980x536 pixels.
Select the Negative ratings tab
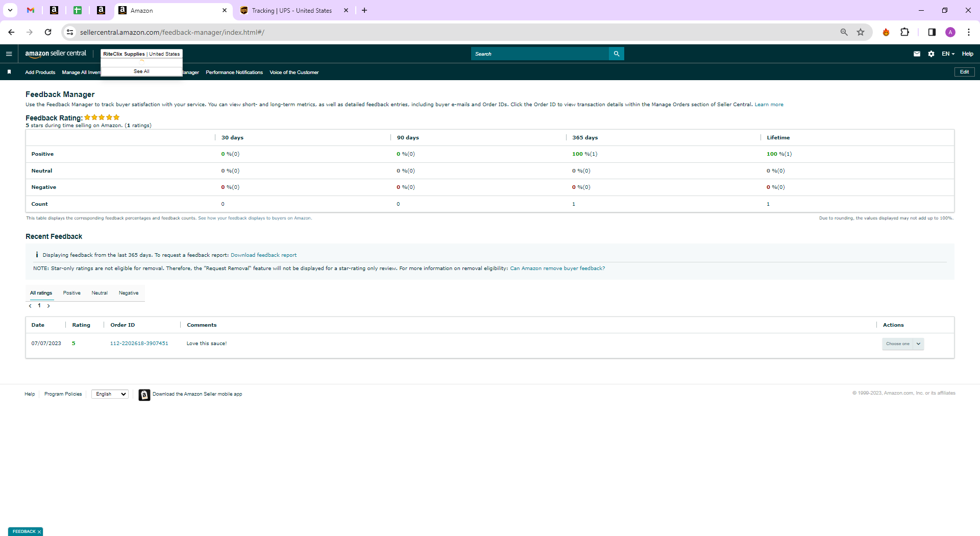[x=129, y=293]
